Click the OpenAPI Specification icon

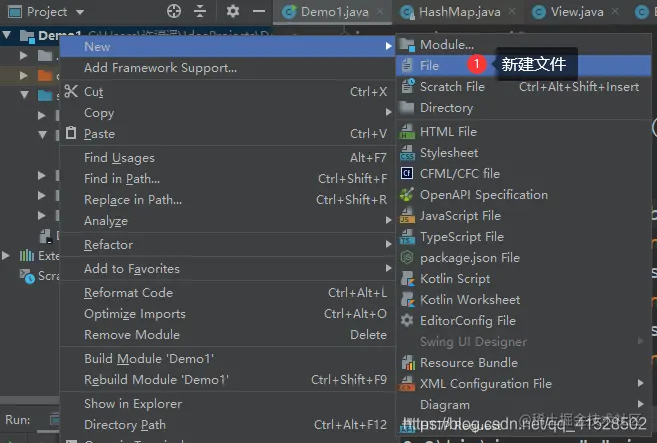[x=407, y=194]
